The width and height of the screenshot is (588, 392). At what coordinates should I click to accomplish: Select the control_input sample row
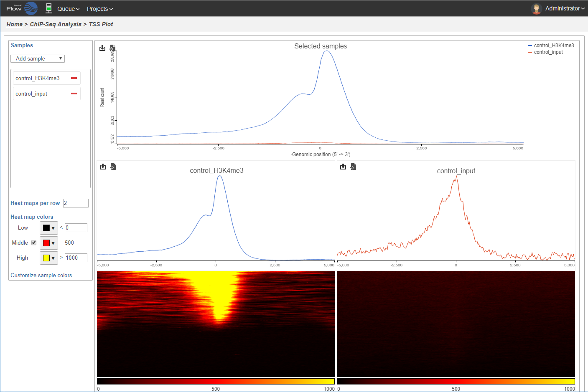pos(46,94)
